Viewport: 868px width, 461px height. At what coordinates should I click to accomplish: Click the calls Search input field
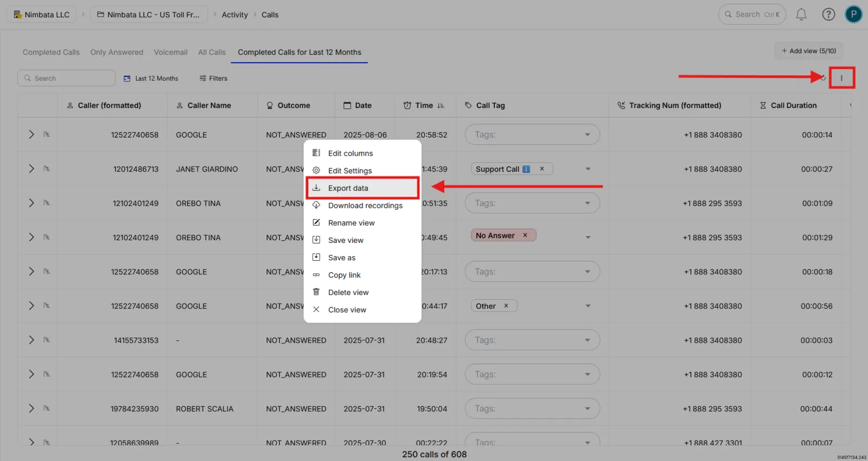point(66,78)
